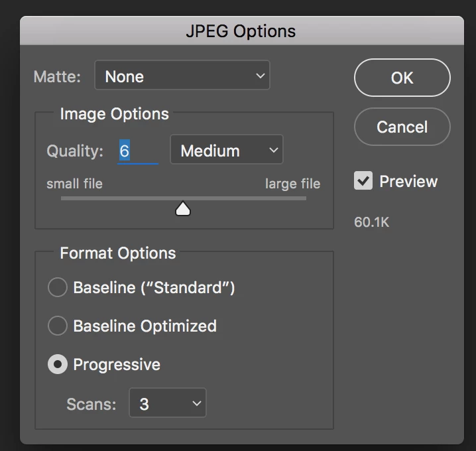Open the Medium quality preset dropdown
The height and width of the screenshot is (451, 476).
pos(226,151)
